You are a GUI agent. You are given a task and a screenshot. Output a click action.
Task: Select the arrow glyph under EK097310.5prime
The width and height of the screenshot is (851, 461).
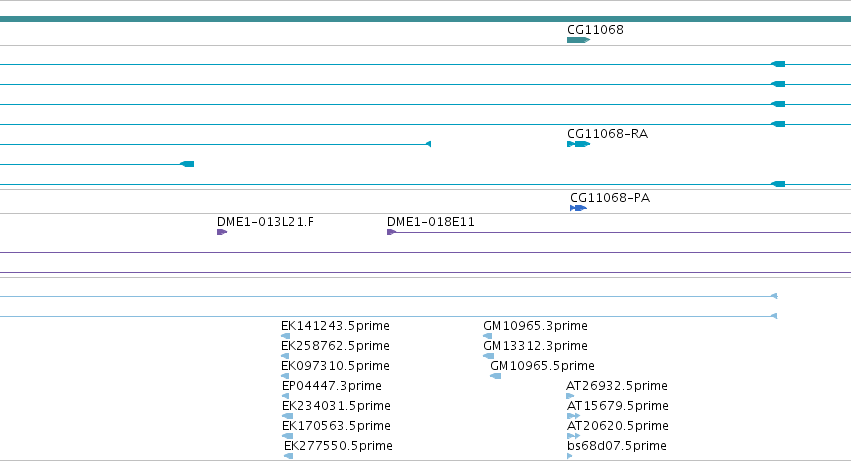(285, 376)
